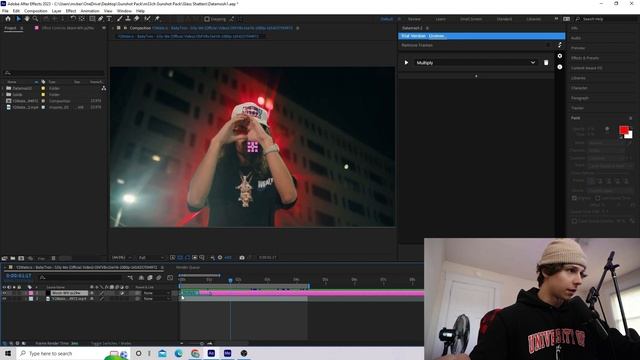
Task: Select the Rotation tool
Action: point(73,19)
